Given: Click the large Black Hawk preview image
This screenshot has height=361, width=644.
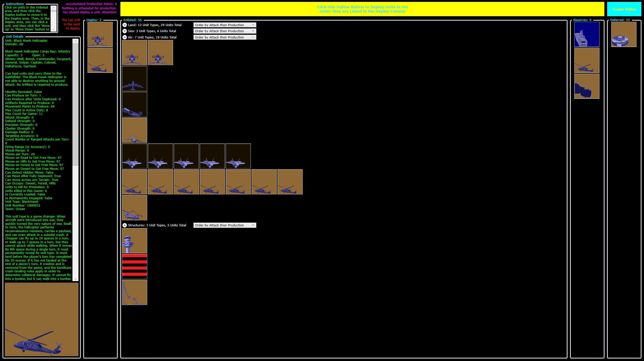Looking at the screenshot, I should tap(42, 319).
